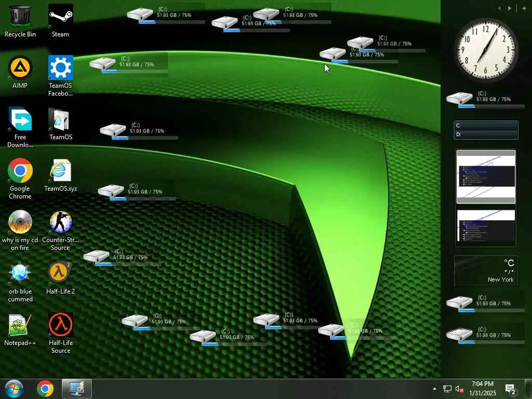The height and width of the screenshot is (399, 532).
Task: Select the Free Download Manager desktop icon
Action: pos(20,127)
